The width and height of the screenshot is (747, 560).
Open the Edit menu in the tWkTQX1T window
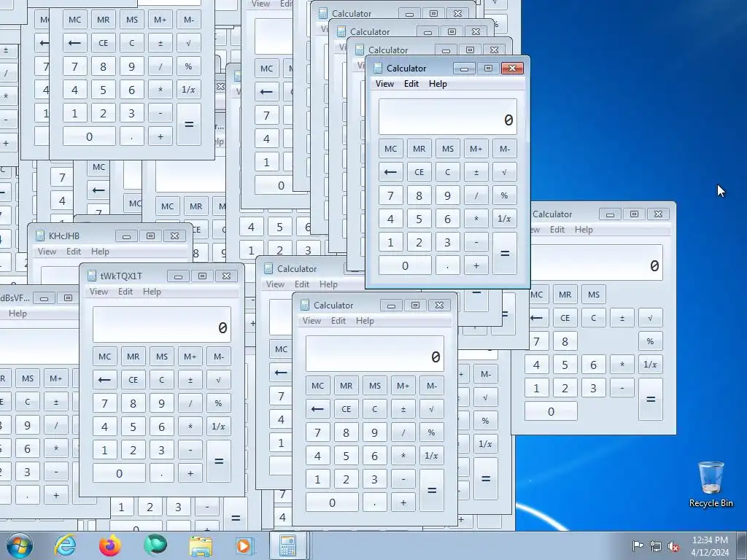pos(125,292)
